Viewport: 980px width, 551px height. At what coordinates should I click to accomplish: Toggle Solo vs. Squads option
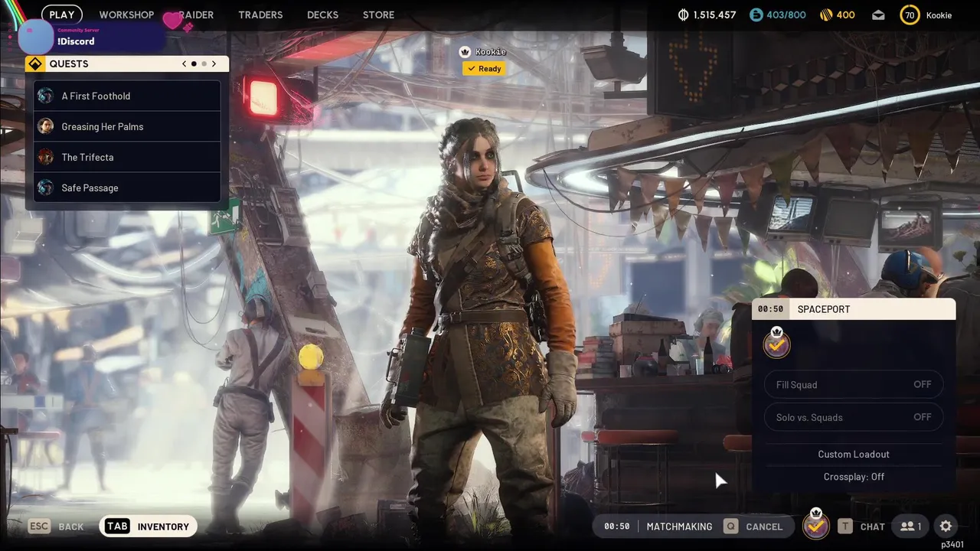[x=854, y=417]
